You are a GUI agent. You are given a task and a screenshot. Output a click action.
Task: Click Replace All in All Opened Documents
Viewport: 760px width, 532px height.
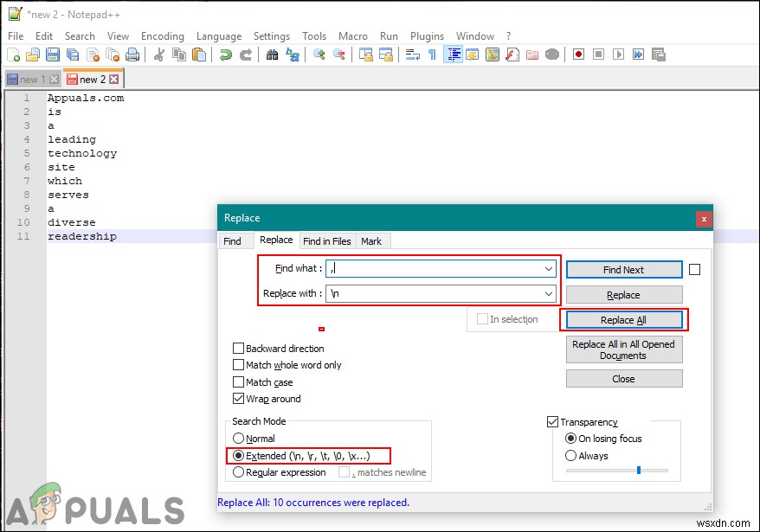(623, 349)
